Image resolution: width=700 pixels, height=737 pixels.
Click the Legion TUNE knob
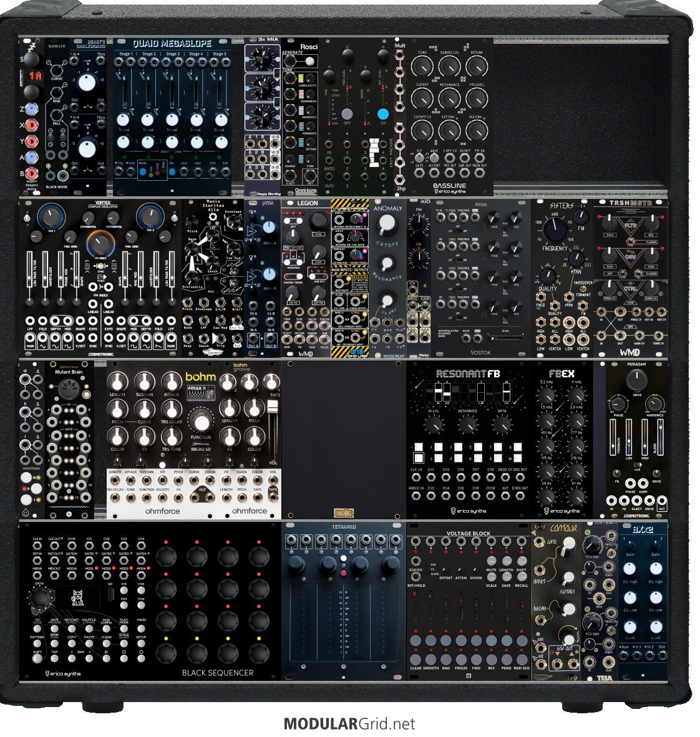click(x=318, y=220)
